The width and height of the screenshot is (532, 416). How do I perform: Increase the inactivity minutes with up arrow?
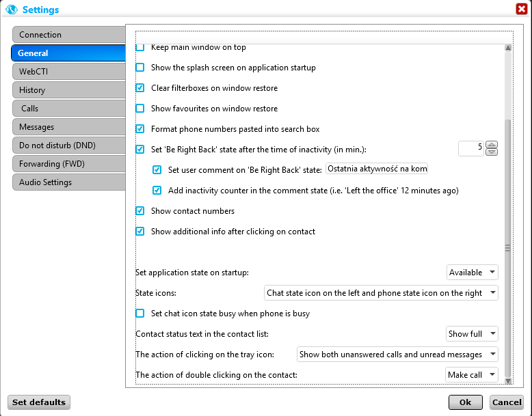(492, 144)
